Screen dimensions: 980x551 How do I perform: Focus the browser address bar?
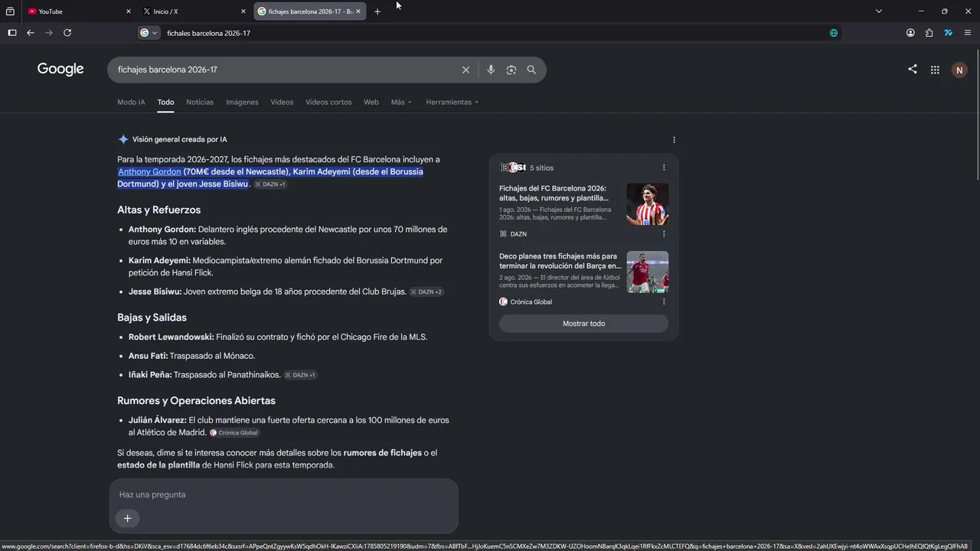pos(490,33)
